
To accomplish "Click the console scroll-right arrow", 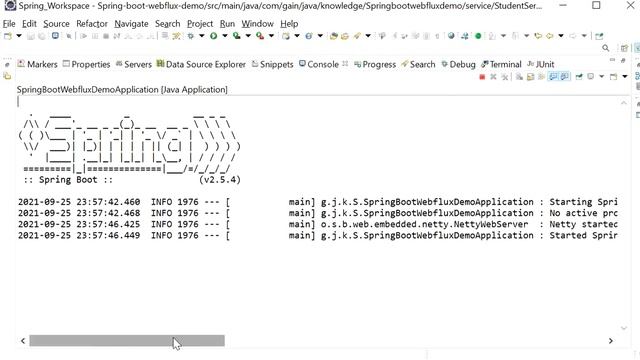I will click(x=611, y=341).
